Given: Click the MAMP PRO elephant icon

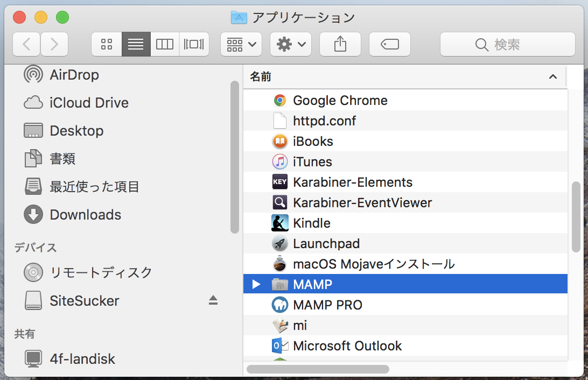Looking at the screenshot, I should click(279, 305).
